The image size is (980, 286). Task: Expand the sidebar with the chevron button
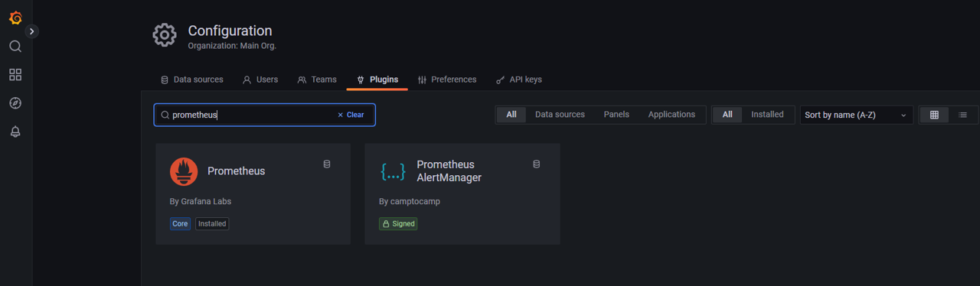[x=31, y=31]
